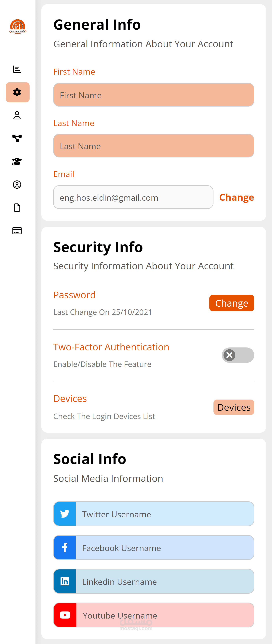Screen dimensions: 272x644
Task: Open the credit card plans icon
Action: [x=17, y=230]
